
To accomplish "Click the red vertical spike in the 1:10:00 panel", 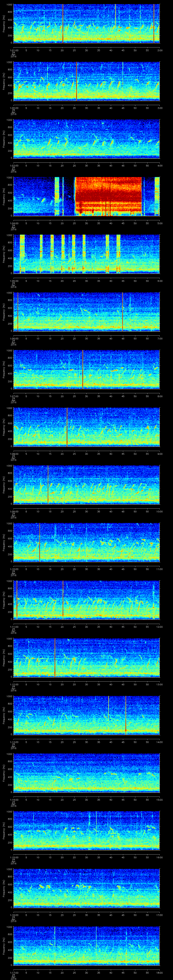I will tap(40, 543).
